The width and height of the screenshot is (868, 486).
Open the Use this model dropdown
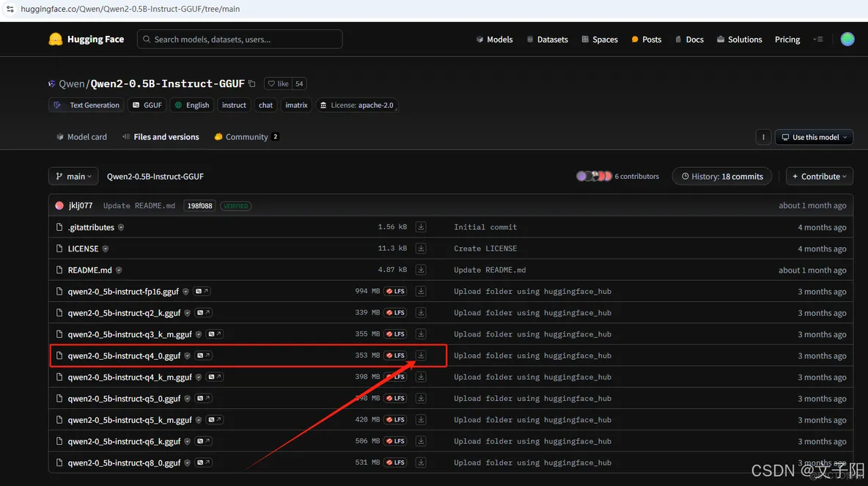[x=814, y=137]
